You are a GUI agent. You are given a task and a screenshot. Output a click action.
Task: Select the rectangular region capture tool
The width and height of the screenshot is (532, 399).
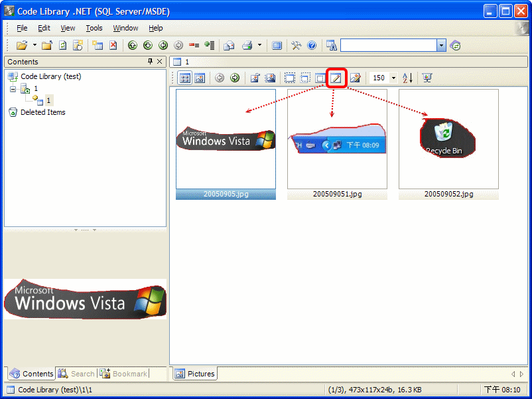click(304, 78)
